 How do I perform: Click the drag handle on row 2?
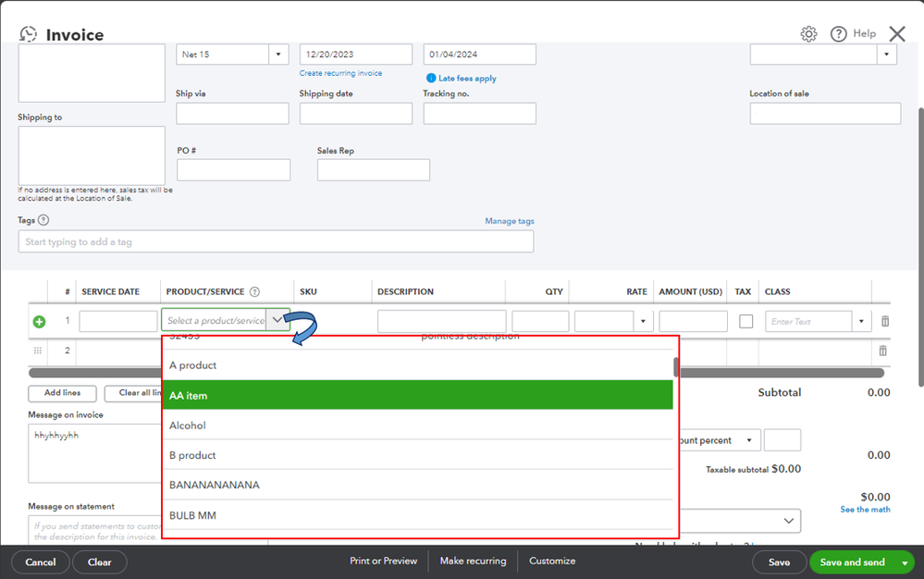point(38,351)
